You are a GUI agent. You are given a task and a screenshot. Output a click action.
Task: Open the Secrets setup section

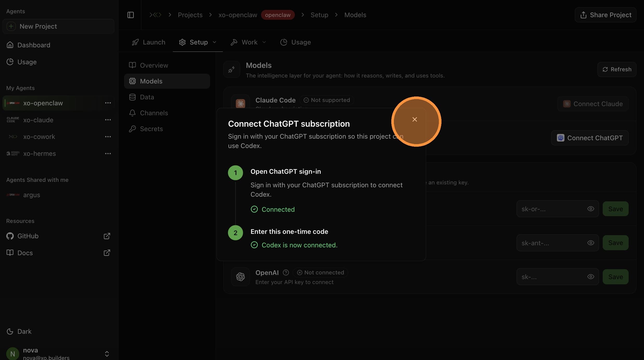167,129
